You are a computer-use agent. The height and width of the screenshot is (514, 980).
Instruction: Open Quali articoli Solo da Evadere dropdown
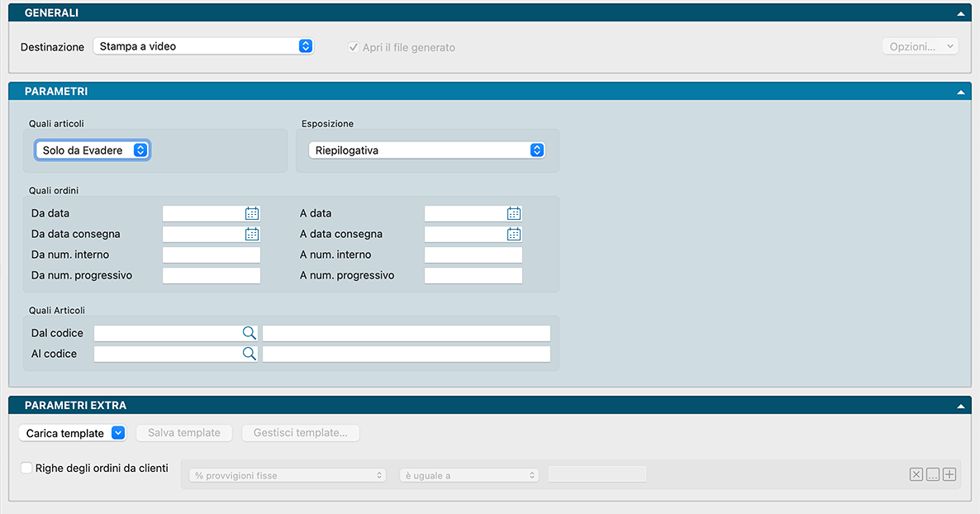(x=93, y=150)
